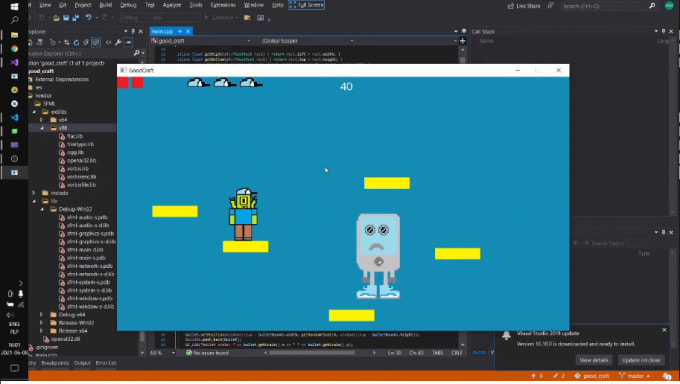This screenshot has width=680, height=384.
Task: Open Chrome from the Windows taskbar
Action: click(x=14, y=49)
